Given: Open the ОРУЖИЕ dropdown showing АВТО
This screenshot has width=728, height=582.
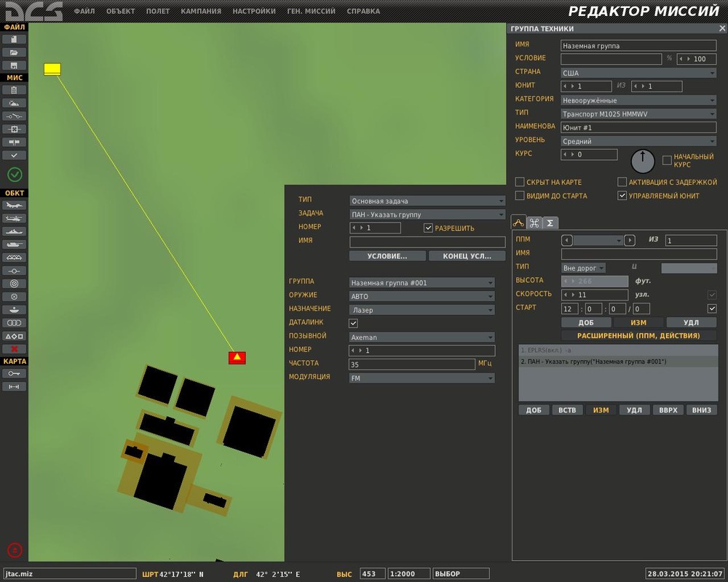Looking at the screenshot, I should point(422,296).
